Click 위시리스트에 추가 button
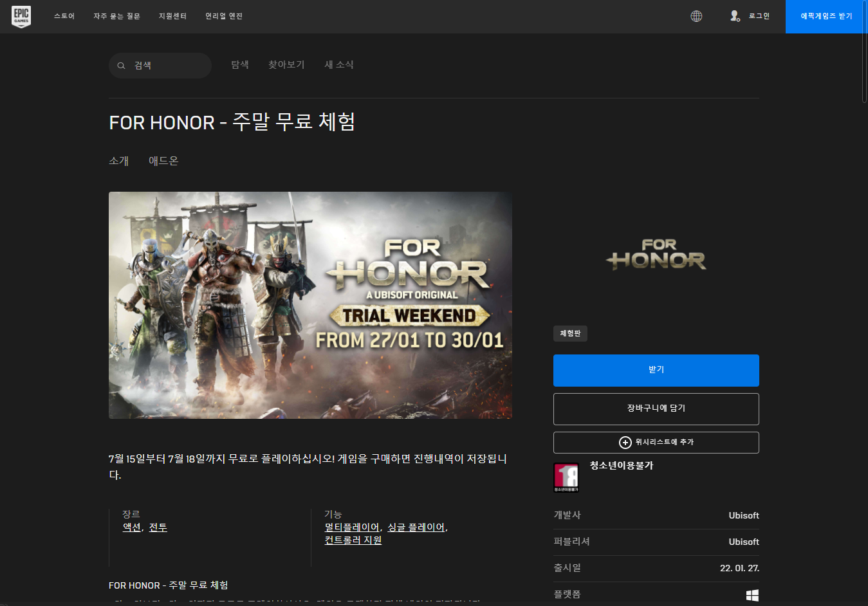 (656, 443)
